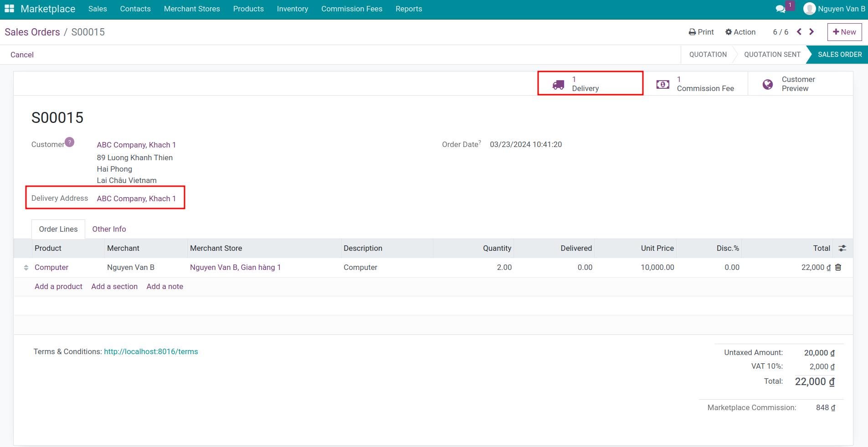Screen dimensions: 868x447
Task: Click the quantity 2.00 cell
Action: pos(473,267)
